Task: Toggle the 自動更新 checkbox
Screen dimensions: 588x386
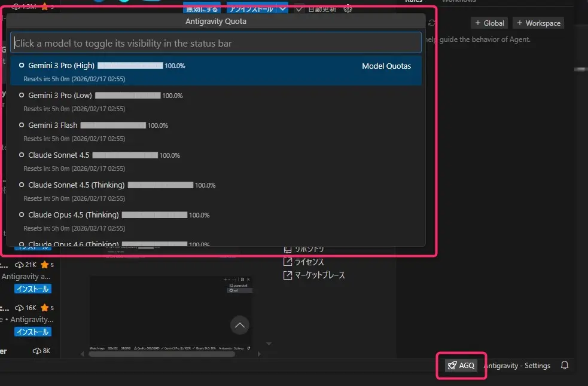Action: tap(299, 8)
